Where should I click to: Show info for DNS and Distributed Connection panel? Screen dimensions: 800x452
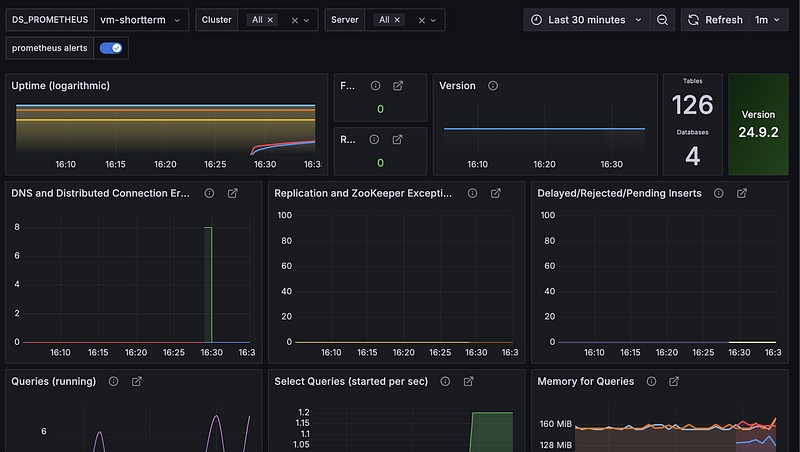coord(209,193)
